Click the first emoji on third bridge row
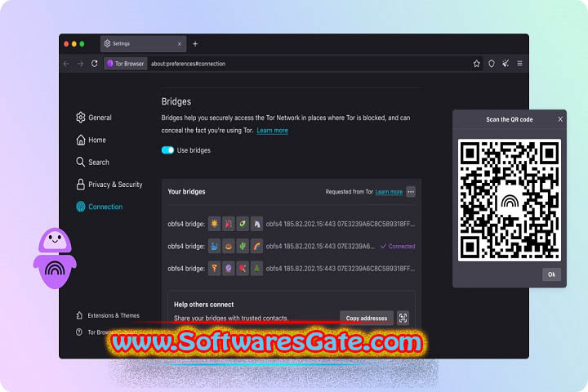This screenshot has height=392, width=588. [x=215, y=269]
